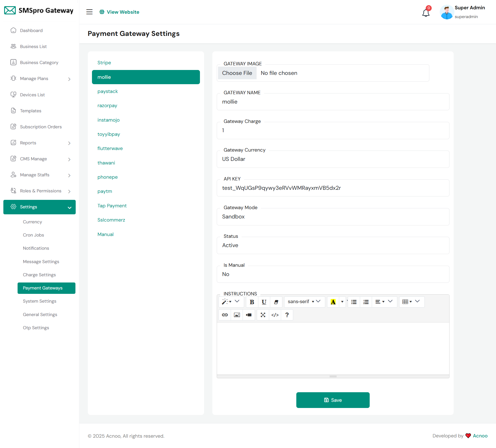Insert a video in the instructions editor

click(249, 315)
